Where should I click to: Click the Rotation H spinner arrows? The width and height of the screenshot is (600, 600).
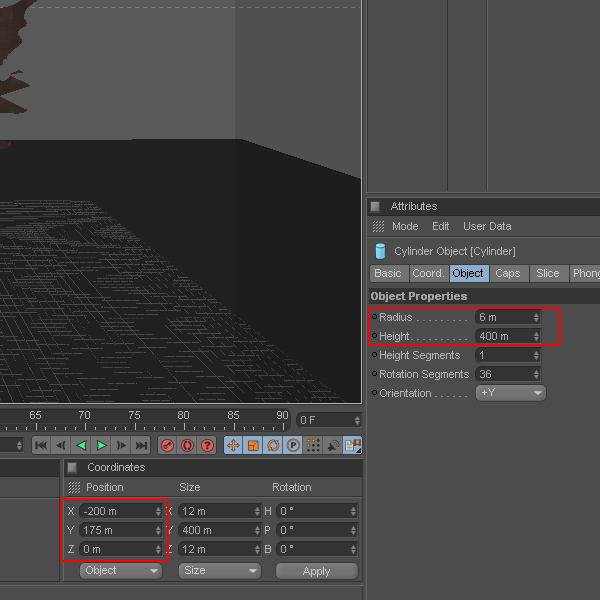[353, 512]
